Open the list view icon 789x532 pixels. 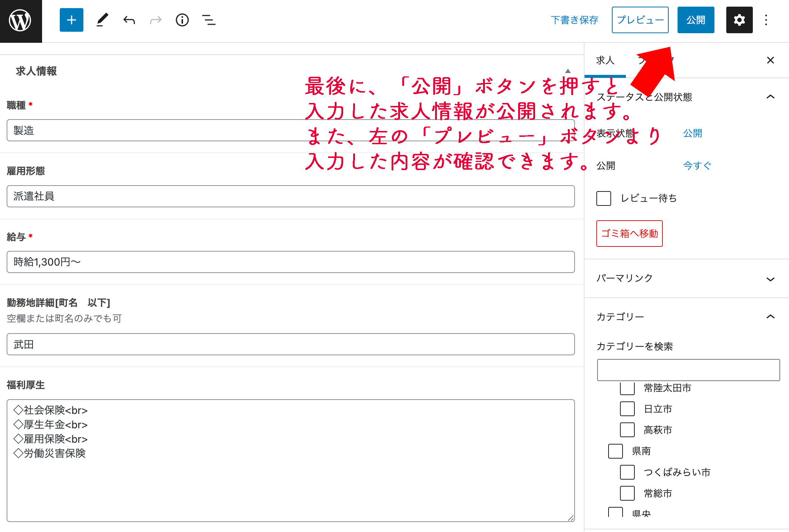(209, 20)
